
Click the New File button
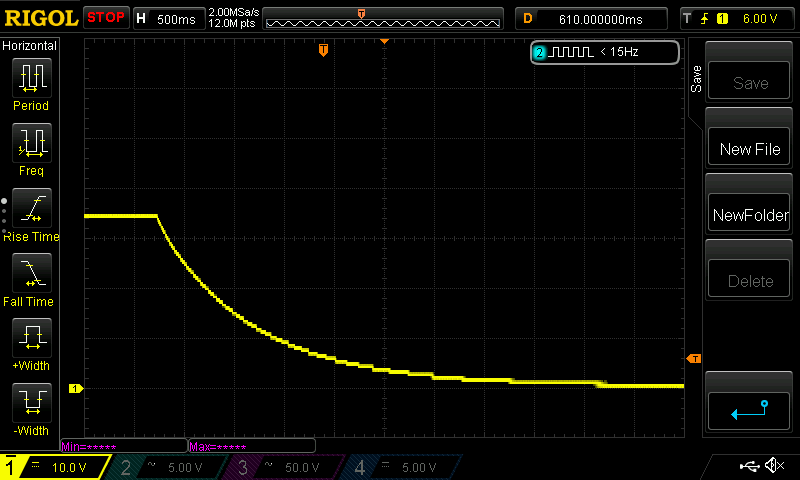pyautogui.click(x=749, y=148)
